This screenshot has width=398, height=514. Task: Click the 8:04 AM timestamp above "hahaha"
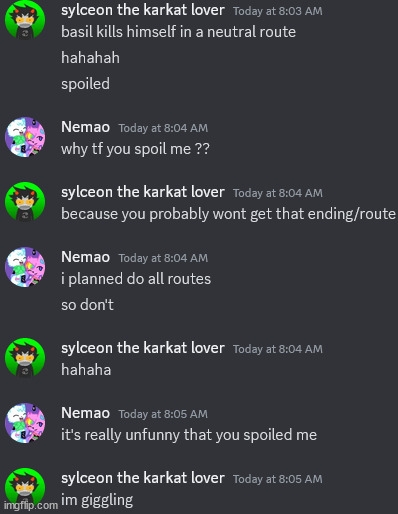(278, 349)
